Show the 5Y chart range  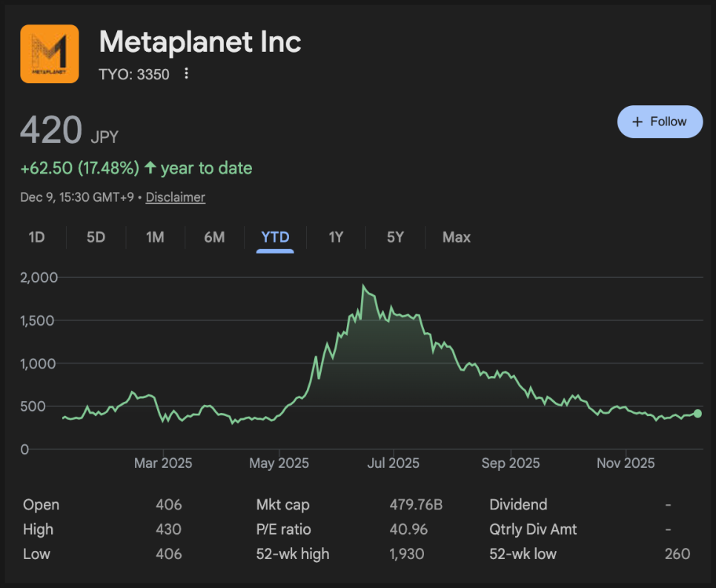(x=395, y=237)
